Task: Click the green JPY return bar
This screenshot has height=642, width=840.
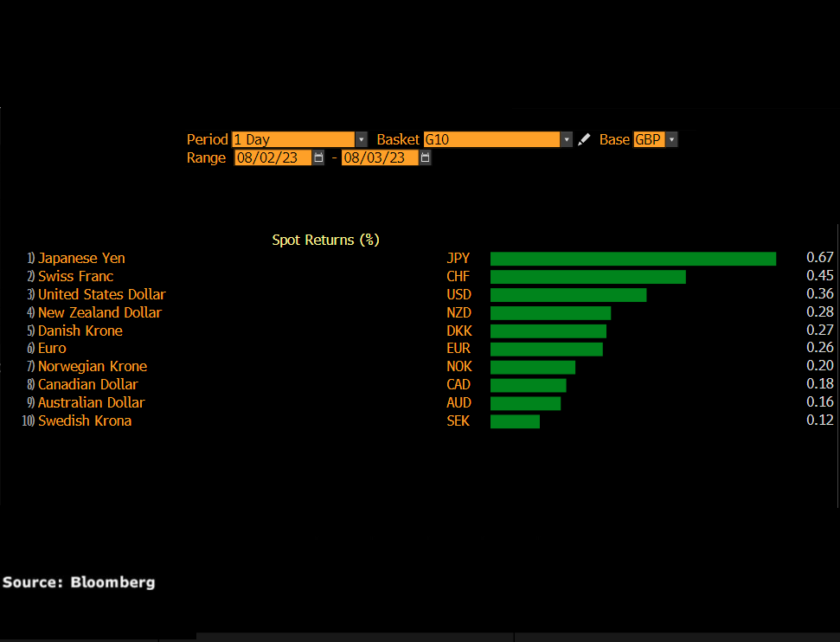Action: (x=632, y=259)
